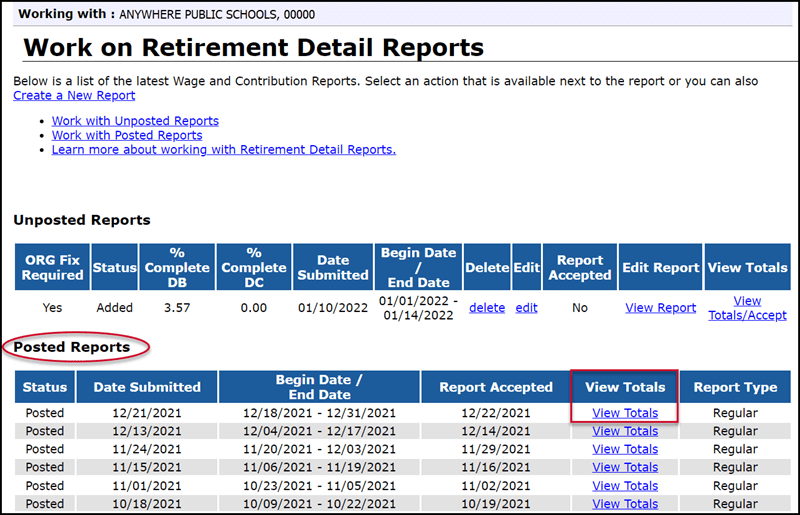Open Learn more about Retirement Detail Reports

click(x=223, y=150)
